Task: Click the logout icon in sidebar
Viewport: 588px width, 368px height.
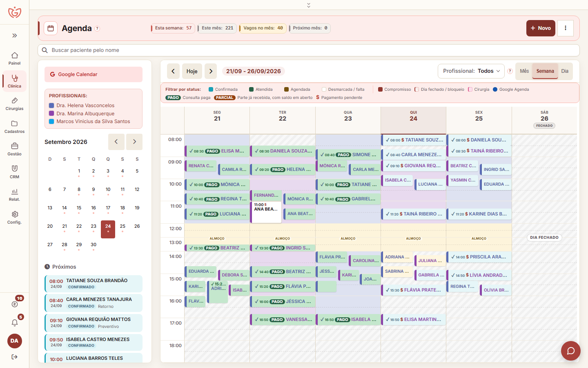Action: click(14, 357)
